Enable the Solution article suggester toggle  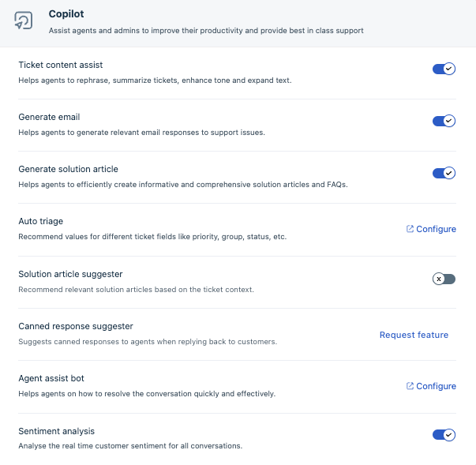coord(444,279)
